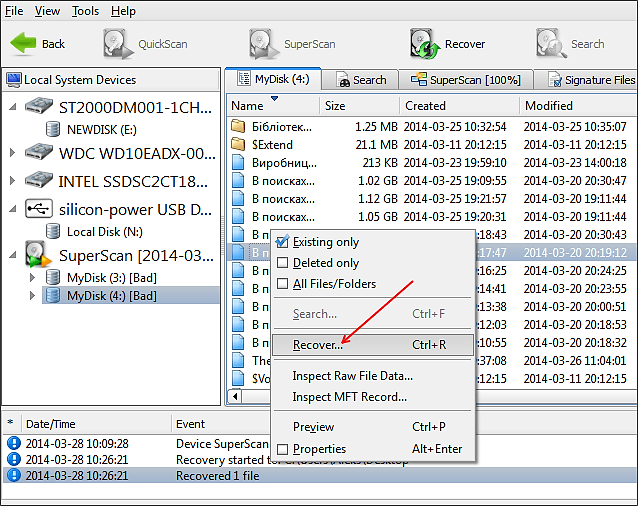Launch SuperScan from the toolbar
Screen dimensions: 638x506
(x=264, y=44)
